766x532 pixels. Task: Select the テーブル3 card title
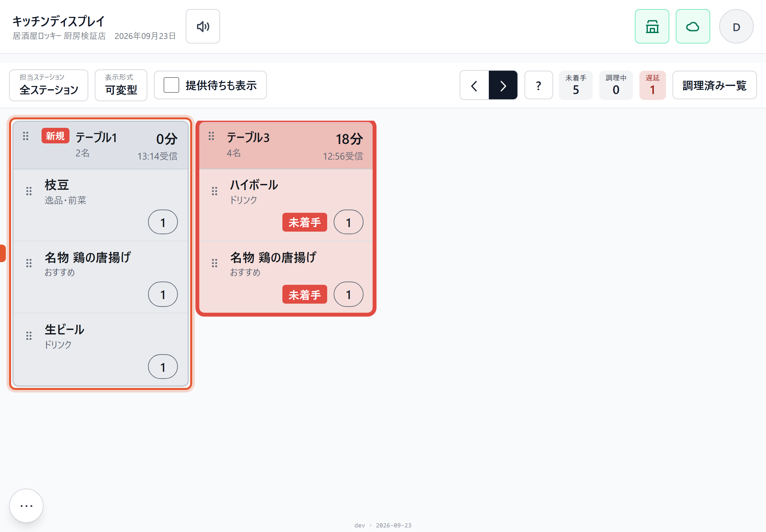(248, 137)
